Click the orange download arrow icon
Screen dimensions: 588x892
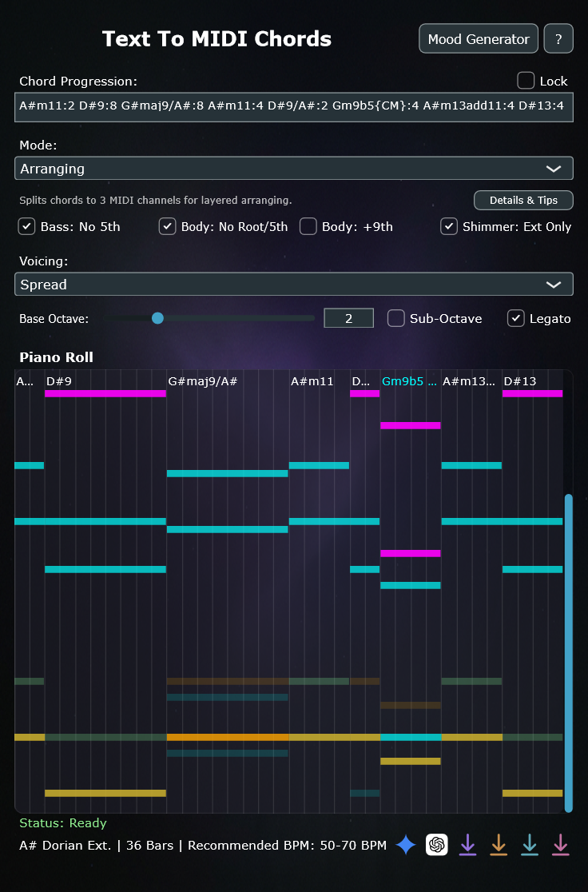point(499,845)
